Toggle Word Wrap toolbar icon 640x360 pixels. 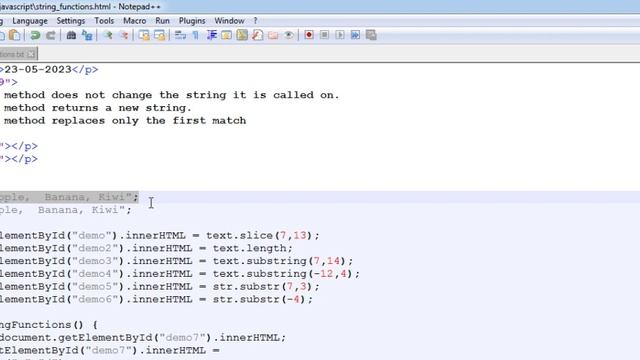click(x=180, y=36)
